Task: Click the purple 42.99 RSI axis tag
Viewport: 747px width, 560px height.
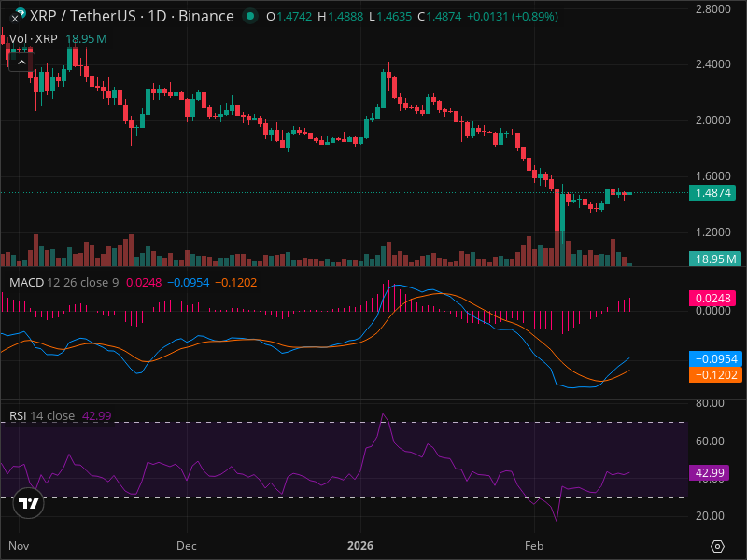Action: [x=710, y=473]
